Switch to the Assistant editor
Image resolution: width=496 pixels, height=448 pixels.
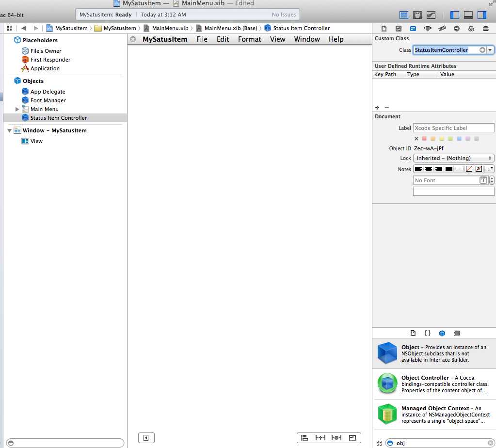tap(417, 15)
